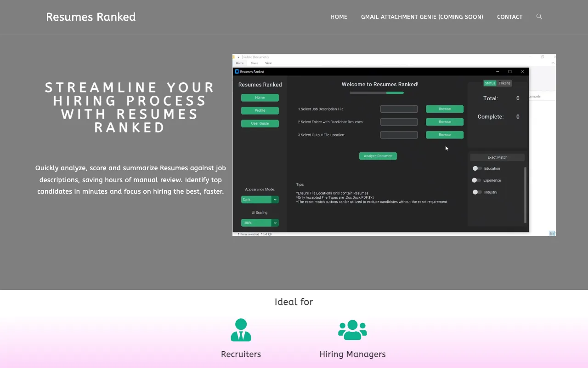This screenshot has height=368, width=588.
Task: Open the UI Scaling 100% dropdown
Action: [260, 223]
